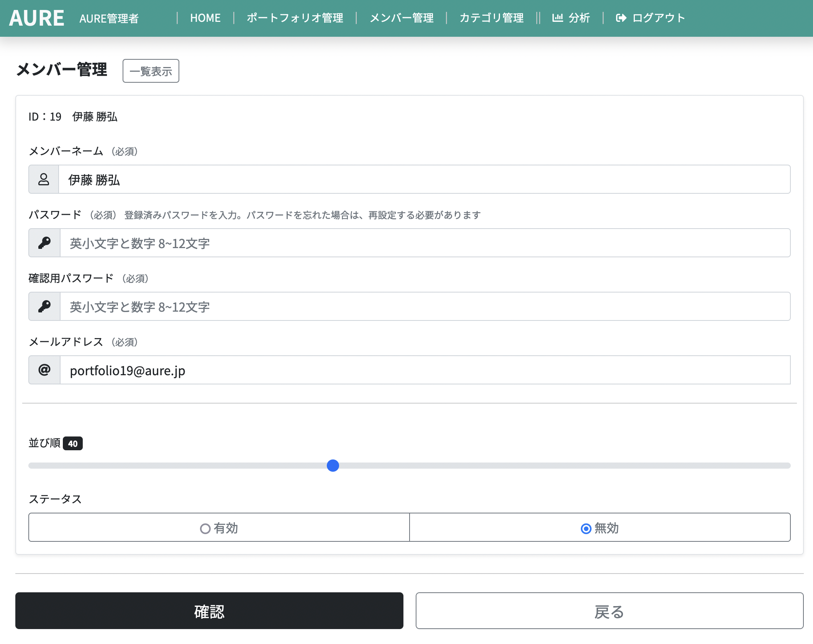The width and height of the screenshot is (813, 644).
Task: Click the key icon beside confirm password
Action: 44,307
